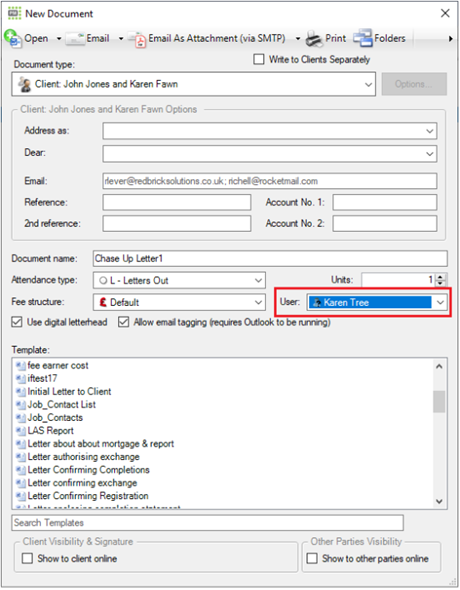The image size is (460, 590).
Task: Check Show to other parties online
Action: (x=312, y=558)
